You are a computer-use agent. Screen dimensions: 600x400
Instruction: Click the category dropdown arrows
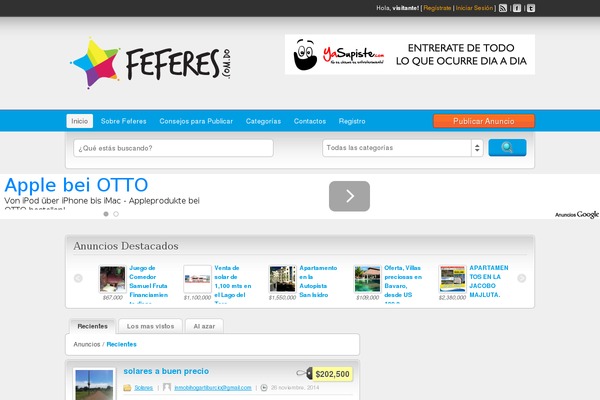[477, 148]
